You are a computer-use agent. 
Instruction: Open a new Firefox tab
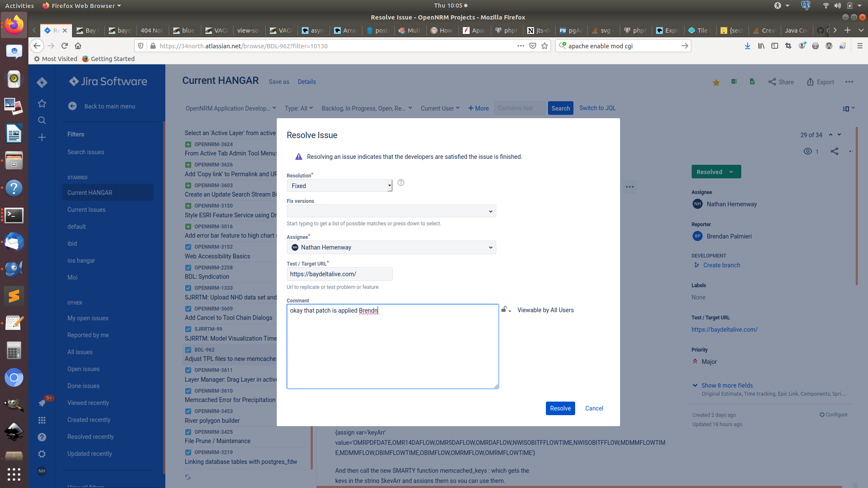click(x=848, y=30)
